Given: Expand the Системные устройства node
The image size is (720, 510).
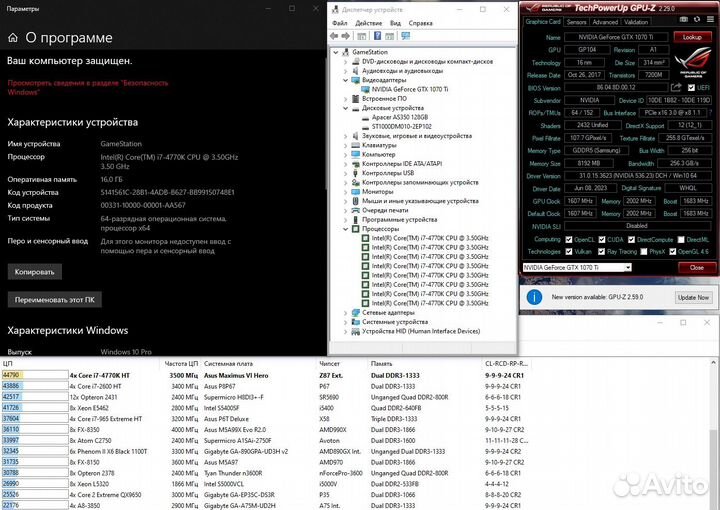Looking at the screenshot, I should pos(345,322).
